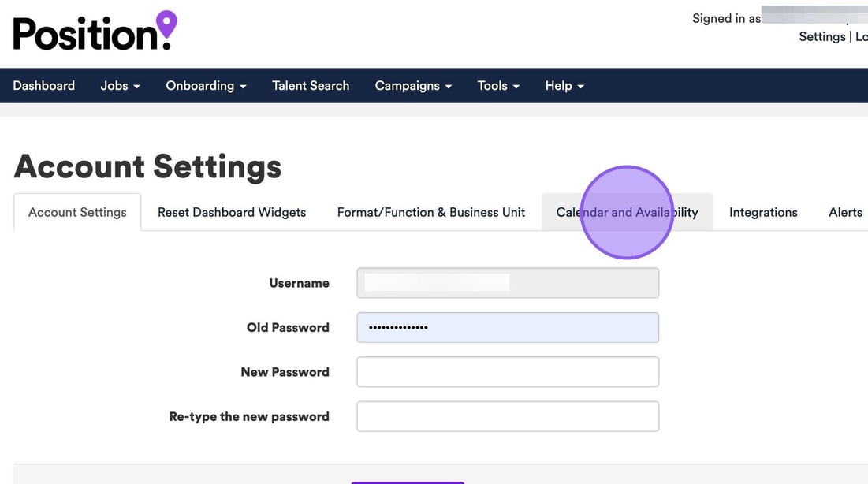
Task: Click the Username field
Action: click(x=508, y=283)
